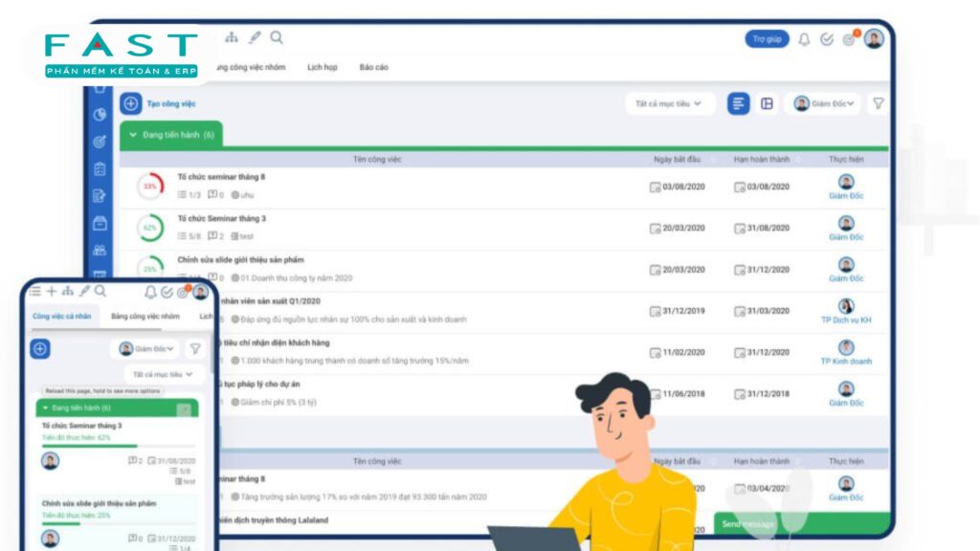Open mobile card Tổ chức Seminar tháng 3

pos(82,426)
